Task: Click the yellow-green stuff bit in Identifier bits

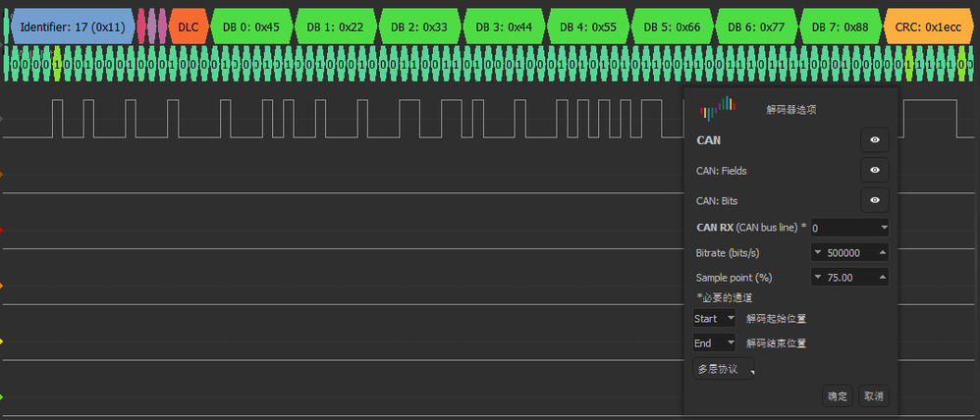Action: coord(57,64)
